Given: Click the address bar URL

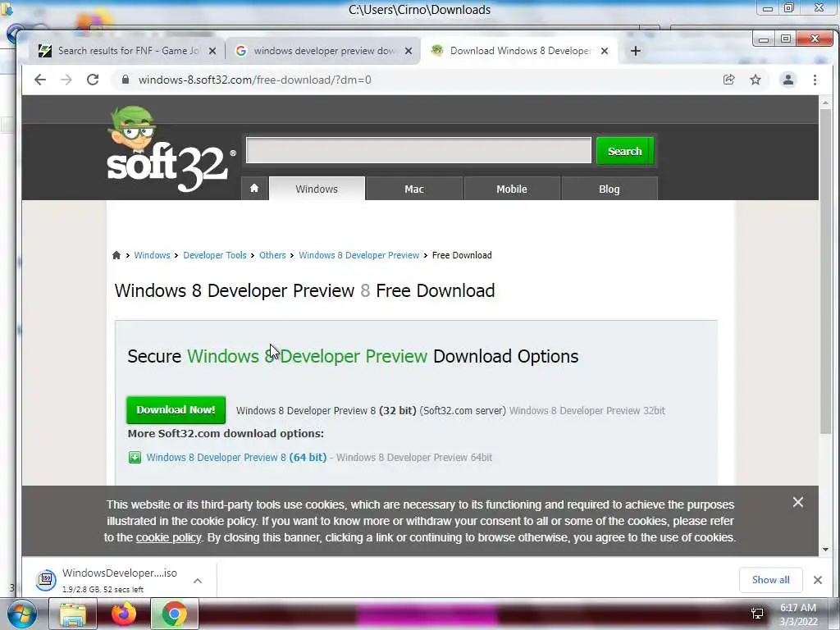Looking at the screenshot, I should (254, 80).
